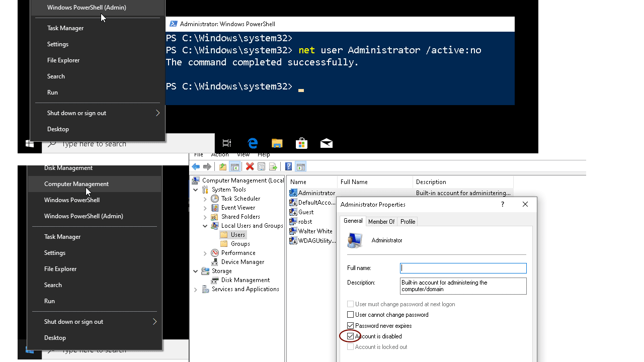Toggle 'Password never expires' checkbox
The height and width of the screenshot is (362, 644).
coord(351,326)
